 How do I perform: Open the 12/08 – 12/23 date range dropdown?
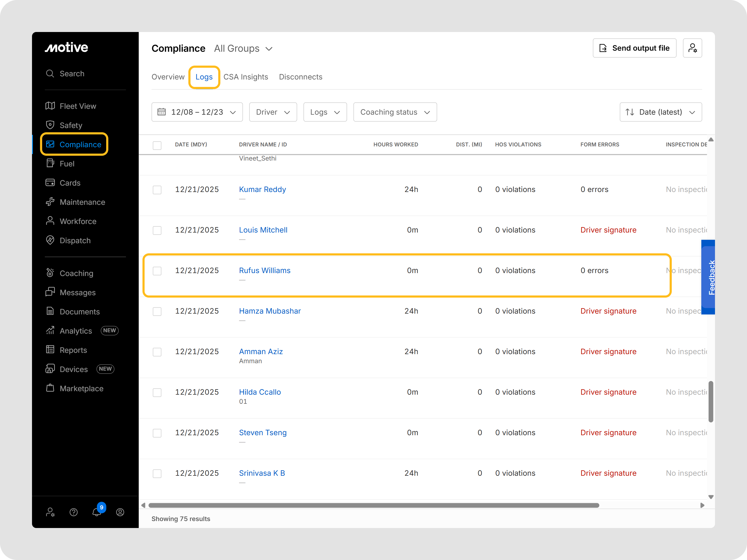pos(197,112)
